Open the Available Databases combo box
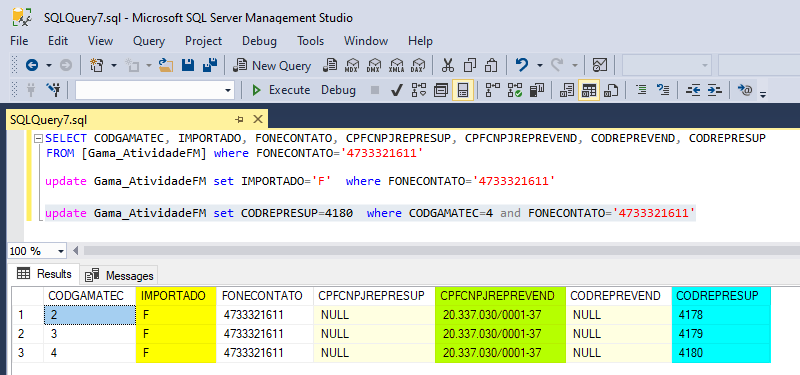The width and height of the screenshot is (800, 375). pyautogui.click(x=155, y=90)
